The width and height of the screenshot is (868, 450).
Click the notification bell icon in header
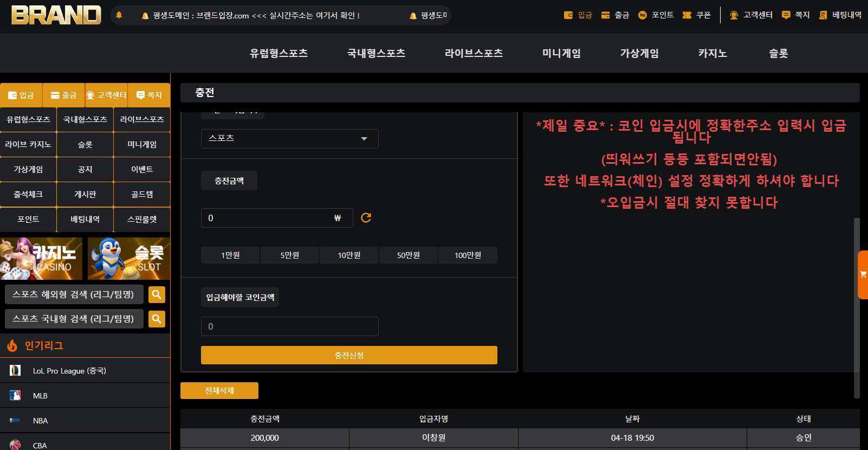[119, 15]
